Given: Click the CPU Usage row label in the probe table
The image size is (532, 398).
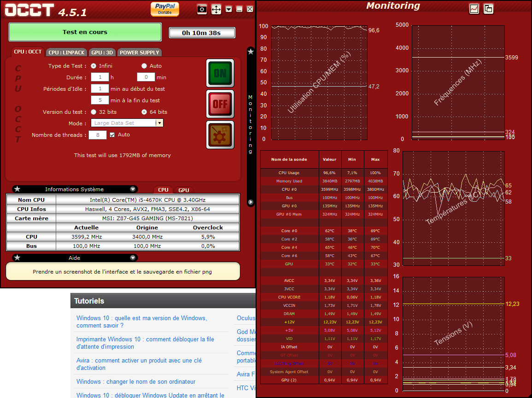Looking at the screenshot, I should click(x=289, y=173).
